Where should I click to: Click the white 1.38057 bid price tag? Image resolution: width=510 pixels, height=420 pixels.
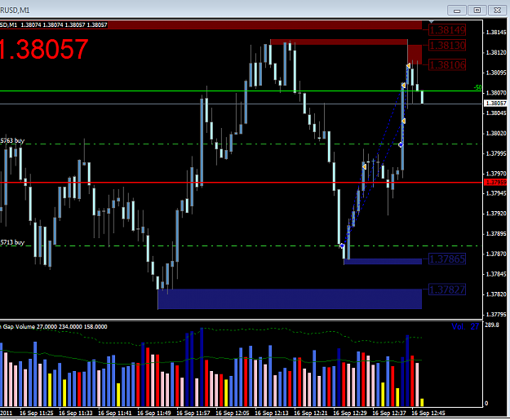(x=495, y=103)
